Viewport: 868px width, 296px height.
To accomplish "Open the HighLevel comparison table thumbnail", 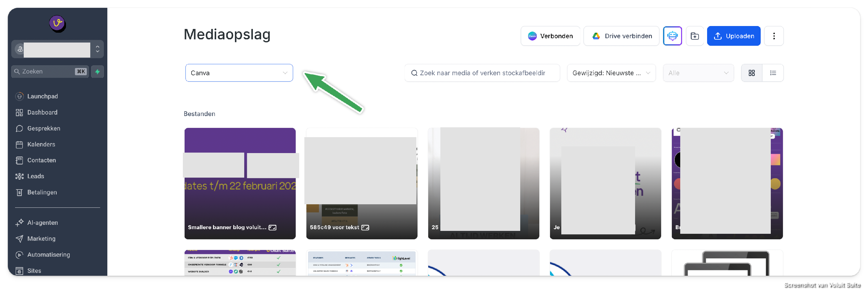I will coord(362,263).
